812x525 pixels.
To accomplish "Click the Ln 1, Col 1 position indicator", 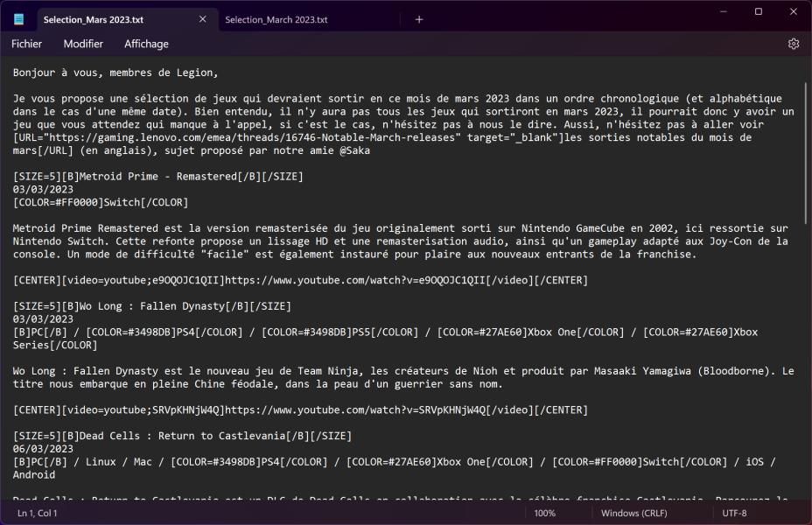I will click(x=38, y=513).
